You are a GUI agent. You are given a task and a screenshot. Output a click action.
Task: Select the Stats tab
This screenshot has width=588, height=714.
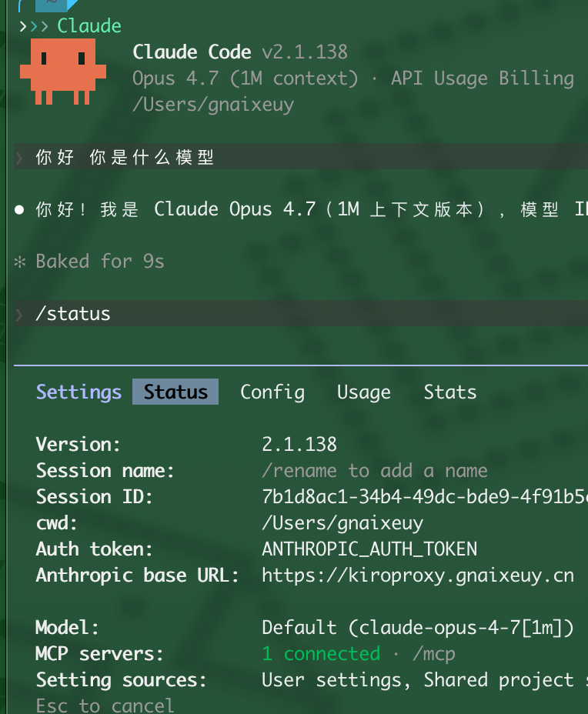[450, 392]
